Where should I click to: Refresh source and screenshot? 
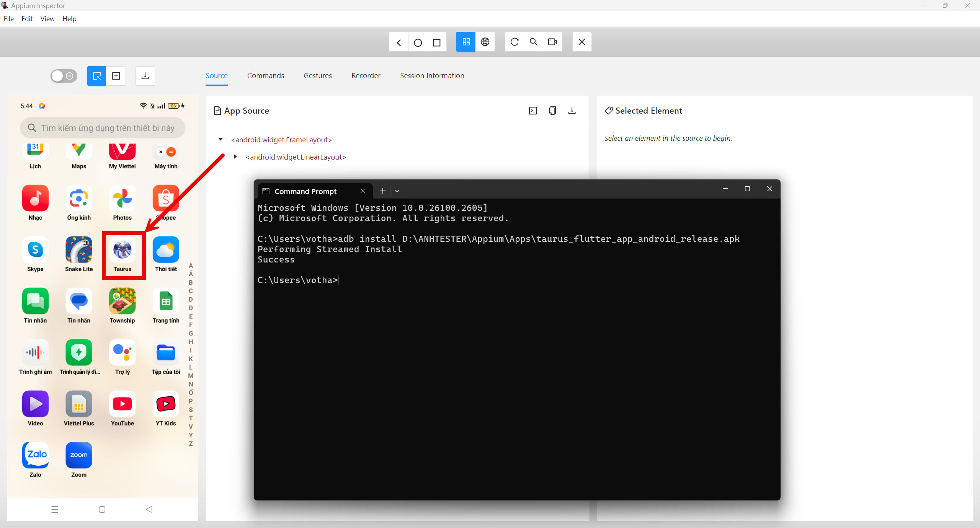514,42
